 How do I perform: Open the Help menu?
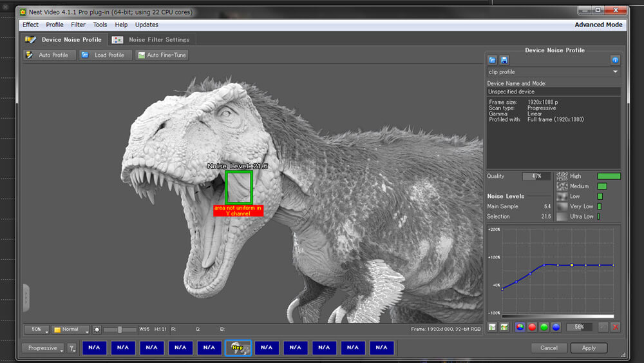click(121, 25)
